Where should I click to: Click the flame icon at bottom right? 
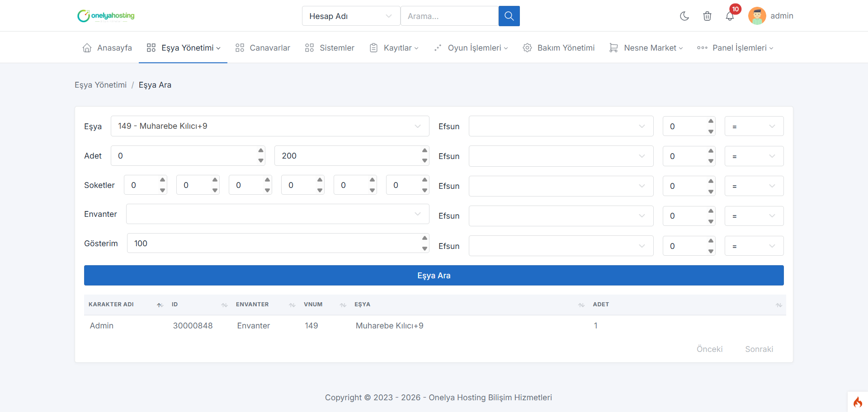point(858,402)
